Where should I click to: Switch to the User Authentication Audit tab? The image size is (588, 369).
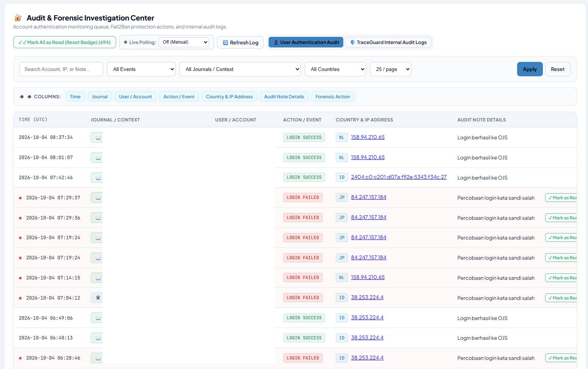click(x=306, y=43)
